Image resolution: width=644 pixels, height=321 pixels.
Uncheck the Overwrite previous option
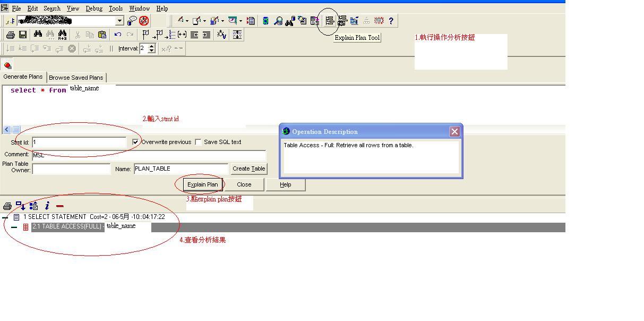(135, 142)
